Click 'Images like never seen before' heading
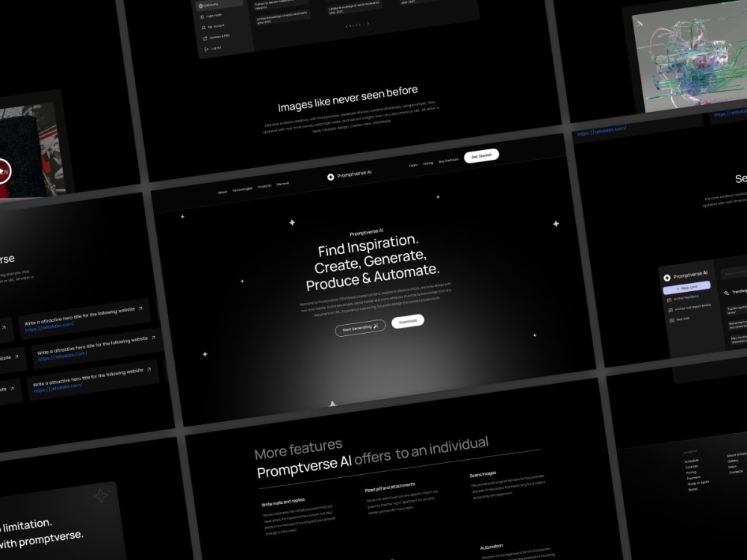Viewport: 747px width, 560px height. [348, 98]
